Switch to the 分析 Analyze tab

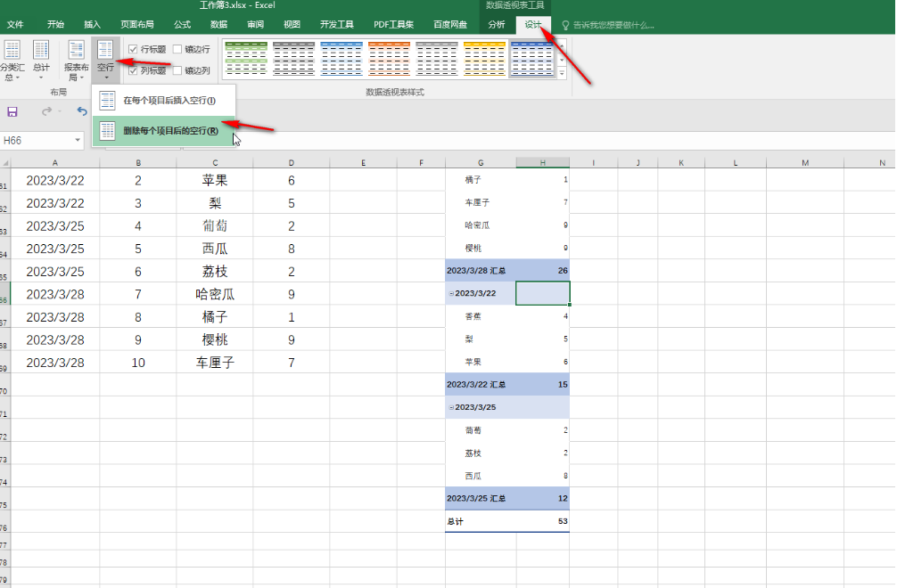pos(497,24)
